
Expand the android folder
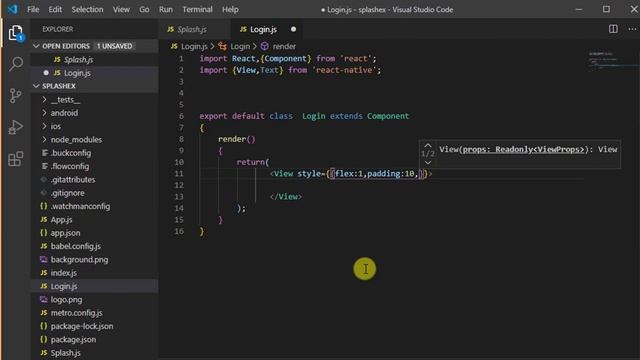pyautogui.click(x=44, y=113)
